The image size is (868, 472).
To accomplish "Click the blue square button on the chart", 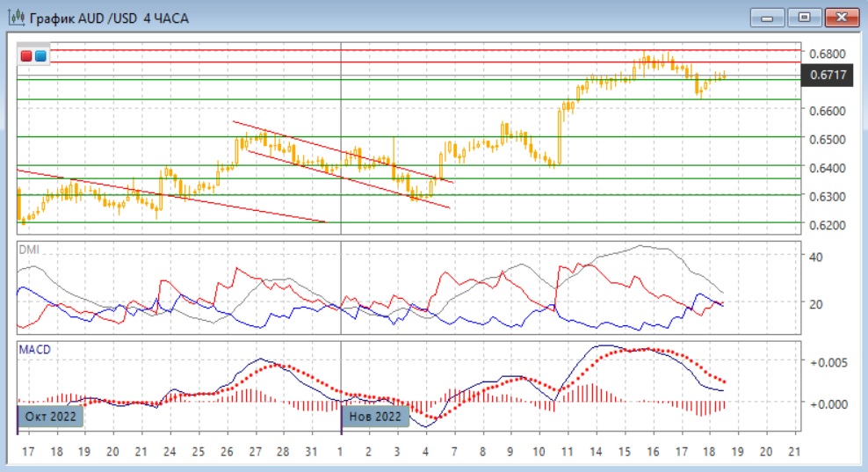I will [40, 56].
